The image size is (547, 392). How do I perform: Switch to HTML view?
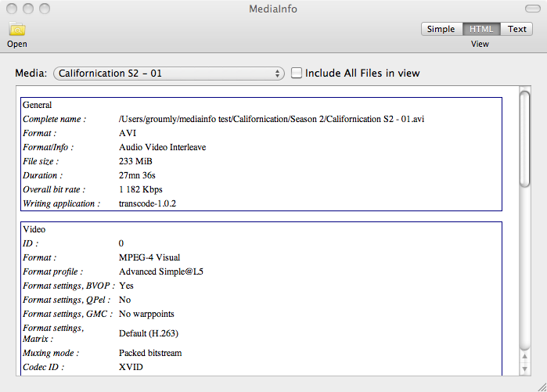point(481,29)
